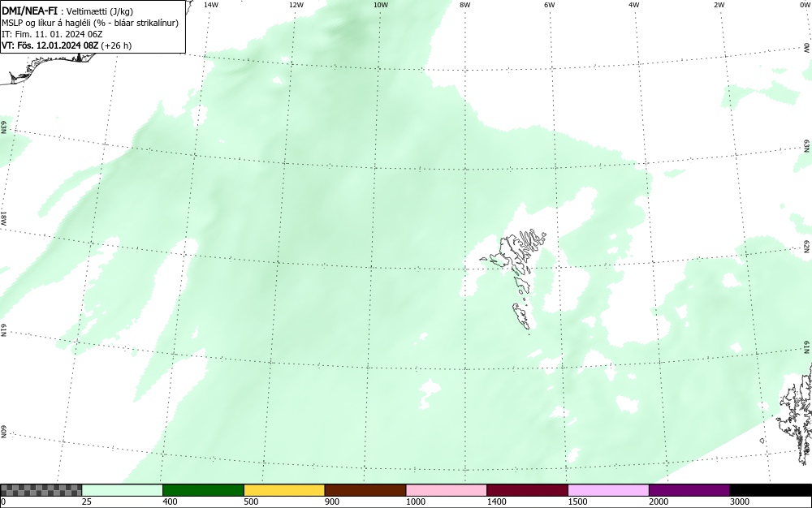812x508 pixels.
Task: Click the 18W label on left edge
Action: click(4, 217)
